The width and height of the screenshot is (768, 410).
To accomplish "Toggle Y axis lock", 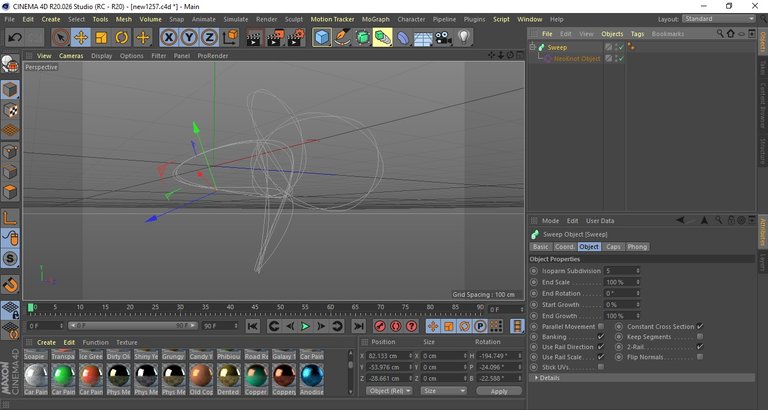I will [x=189, y=38].
